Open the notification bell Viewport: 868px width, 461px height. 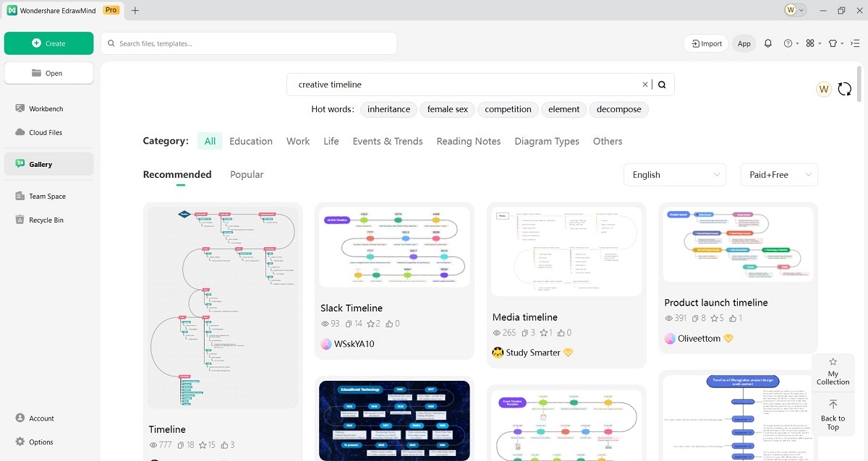pyautogui.click(x=768, y=43)
